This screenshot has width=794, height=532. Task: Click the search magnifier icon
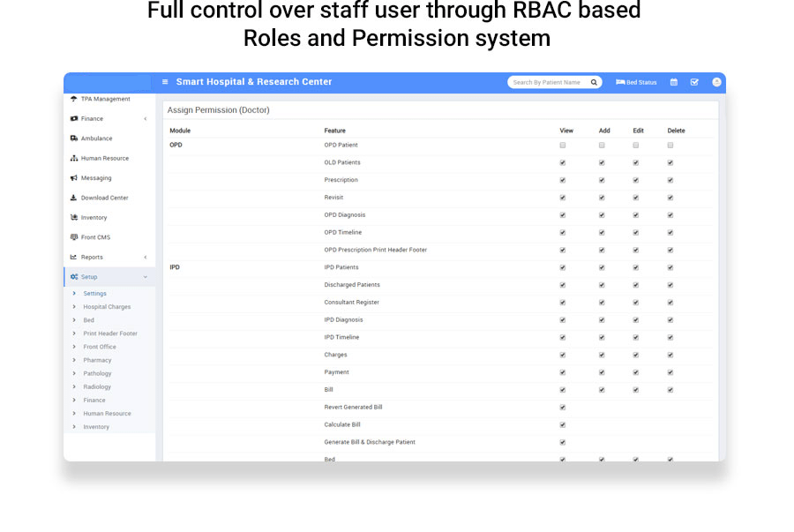pyautogui.click(x=594, y=82)
